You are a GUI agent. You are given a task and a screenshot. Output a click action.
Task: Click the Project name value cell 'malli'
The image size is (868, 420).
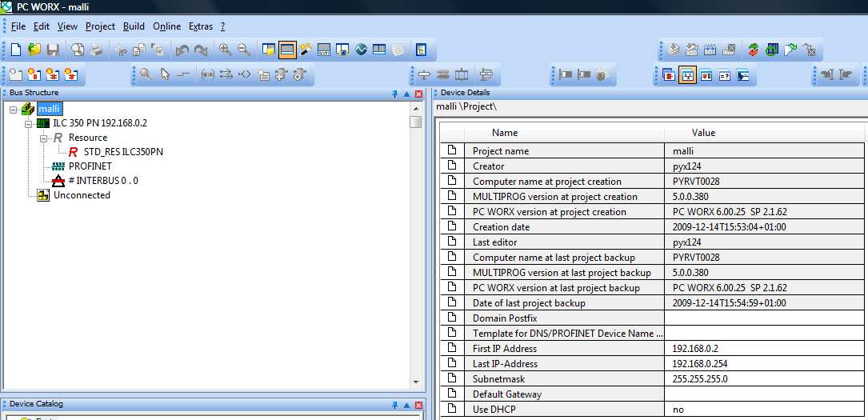764,151
